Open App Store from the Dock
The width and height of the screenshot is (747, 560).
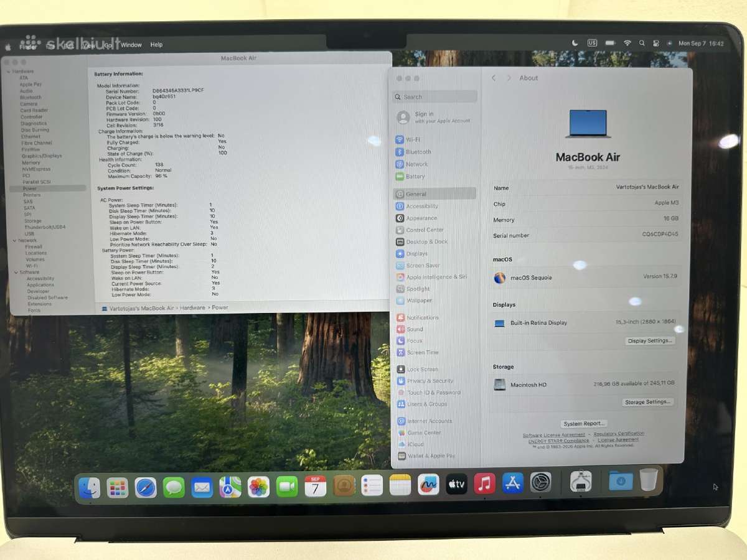point(512,483)
